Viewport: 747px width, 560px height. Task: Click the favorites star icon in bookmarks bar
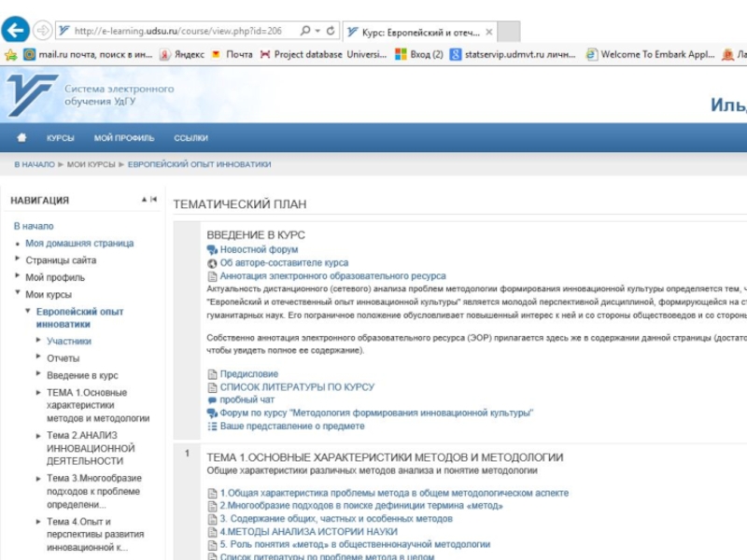tap(11, 55)
